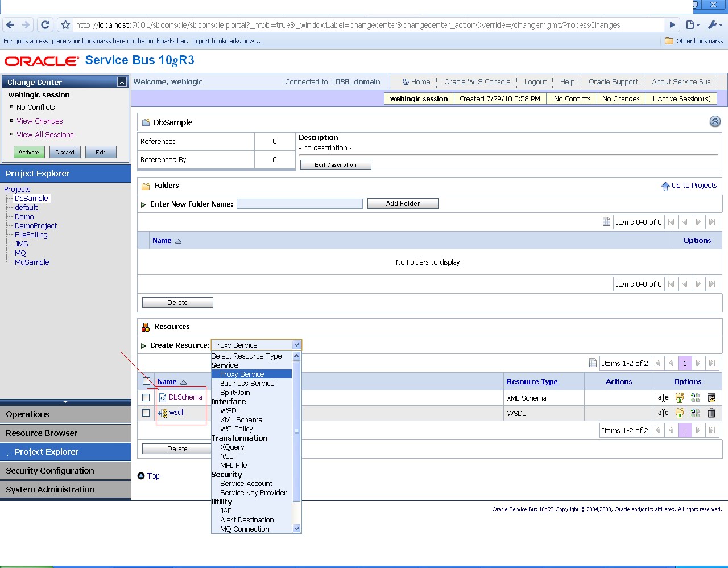Screen dimensions: 728x568
Task: Check the wsdl row checkbox
Action: (146, 413)
